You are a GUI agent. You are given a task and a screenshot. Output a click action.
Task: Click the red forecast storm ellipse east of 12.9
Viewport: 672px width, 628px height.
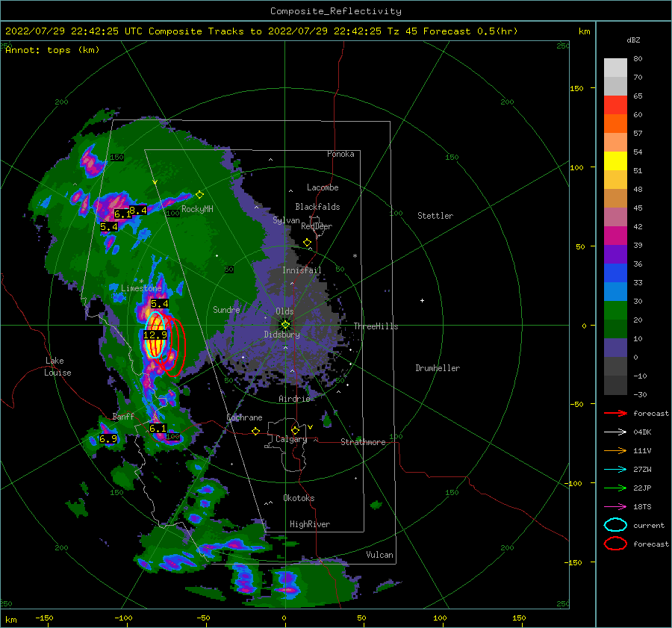pyautogui.click(x=172, y=346)
